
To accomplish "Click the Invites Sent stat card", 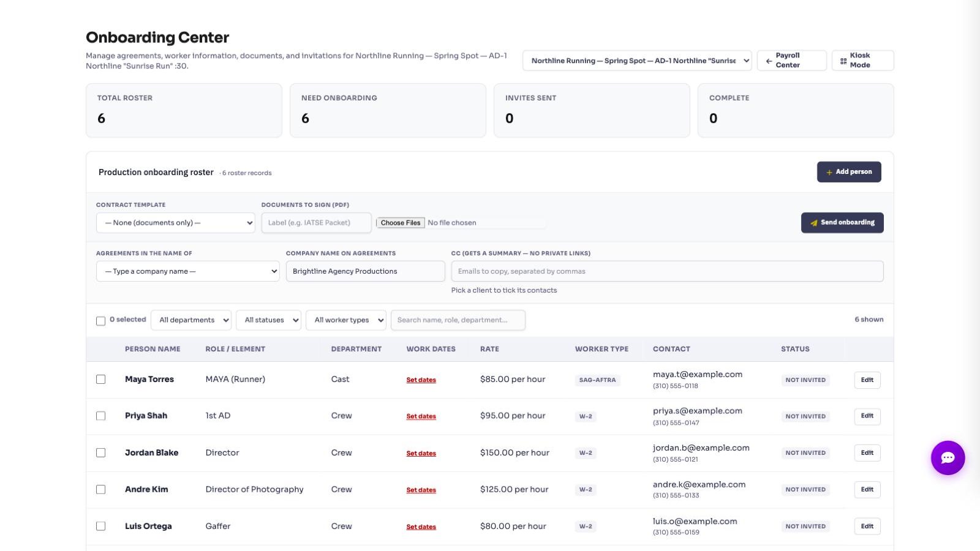I will (592, 110).
